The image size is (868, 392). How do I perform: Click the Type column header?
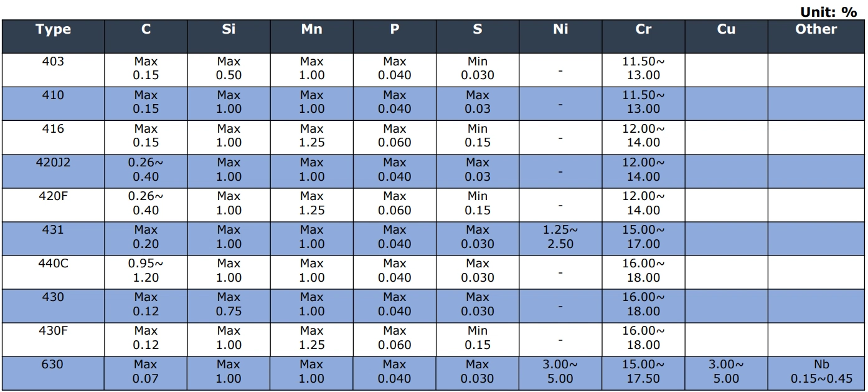[53, 29]
